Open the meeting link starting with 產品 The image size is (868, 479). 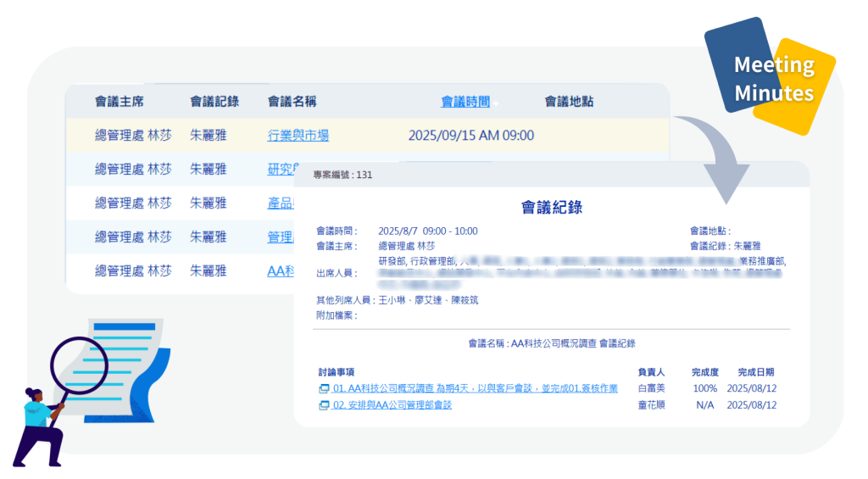tap(280, 203)
